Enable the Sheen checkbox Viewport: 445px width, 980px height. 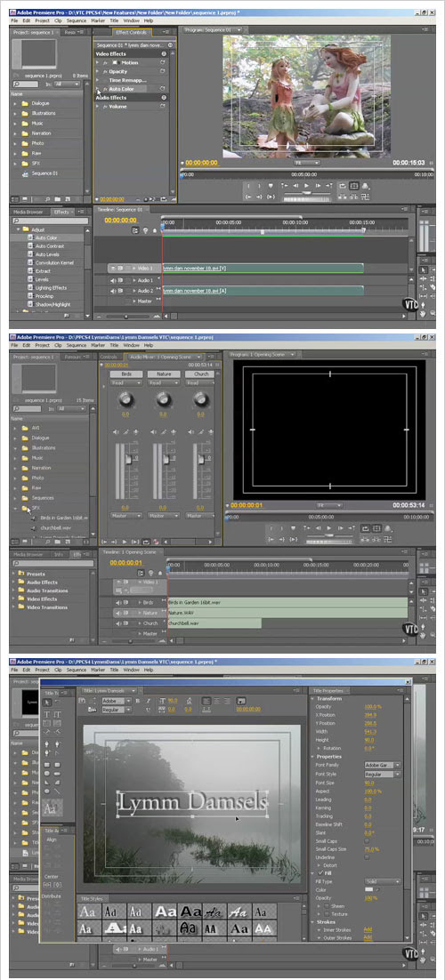tap(326, 905)
